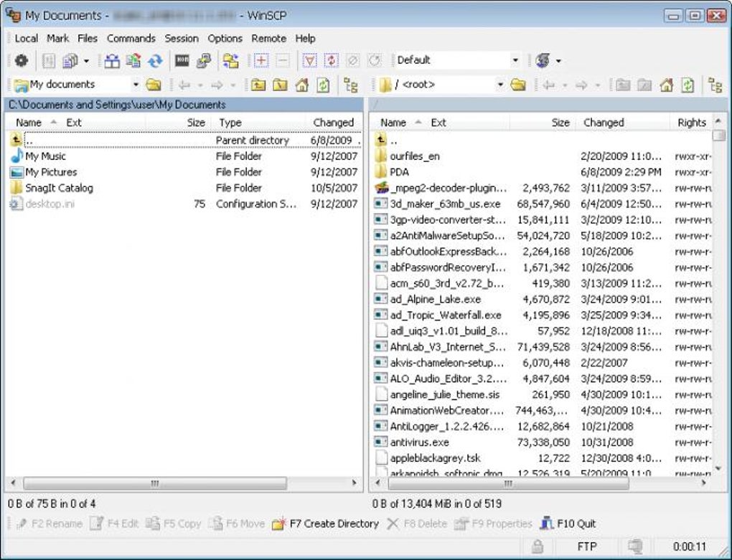Viewport: 732px width, 560px height.
Task: Click the queue documents icon with arrow
Action: coord(70,61)
